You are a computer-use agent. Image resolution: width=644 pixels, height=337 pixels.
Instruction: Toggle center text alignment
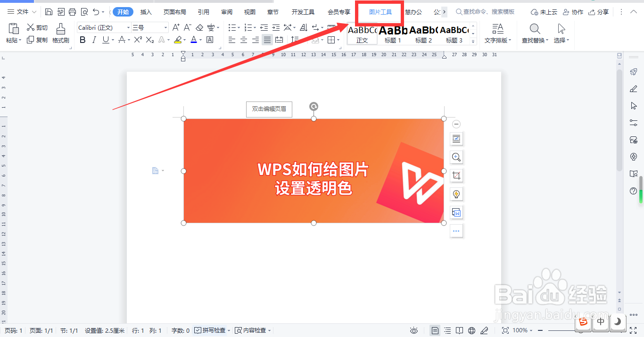pos(244,40)
